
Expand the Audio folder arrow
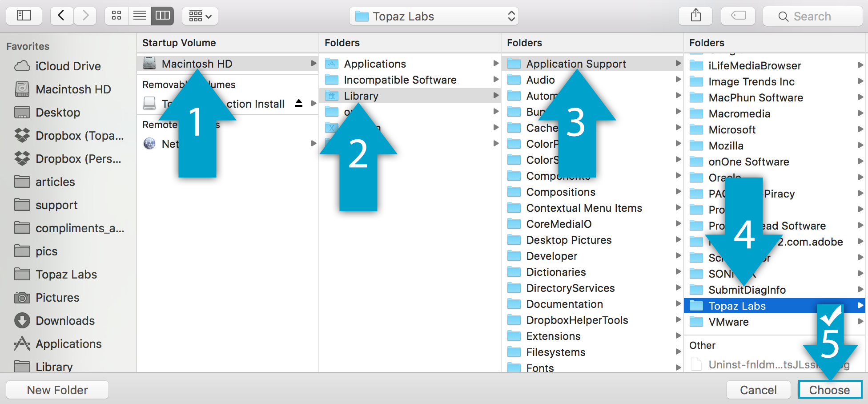[x=678, y=79]
